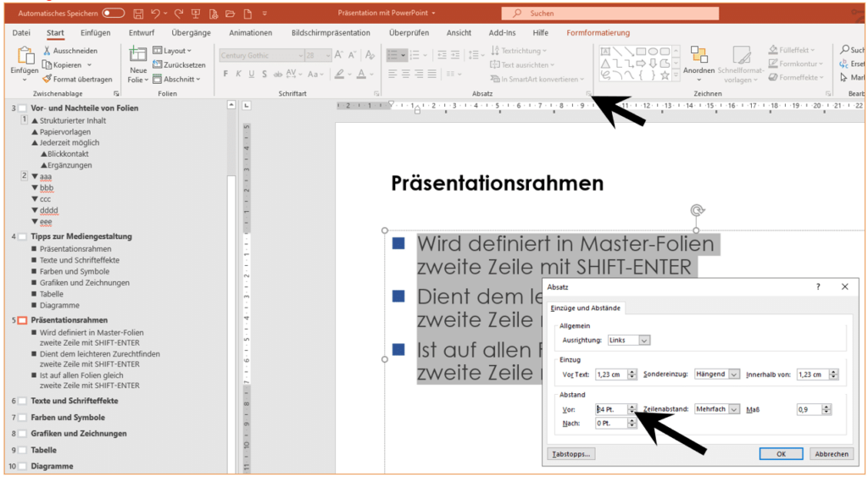
Task: Open the Fülleffekt dropdown
Action: coord(792,50)
